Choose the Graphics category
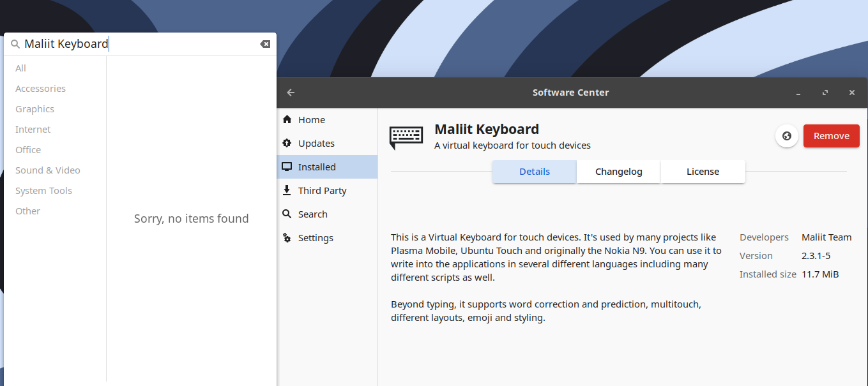Screen dimensions: 868x386 pyautogui.click(x=35, y=109)
